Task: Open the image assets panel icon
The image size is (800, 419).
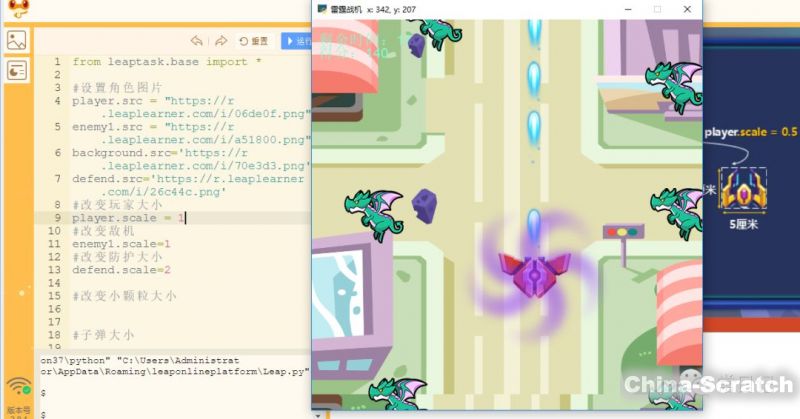Action: click(16, 41)
